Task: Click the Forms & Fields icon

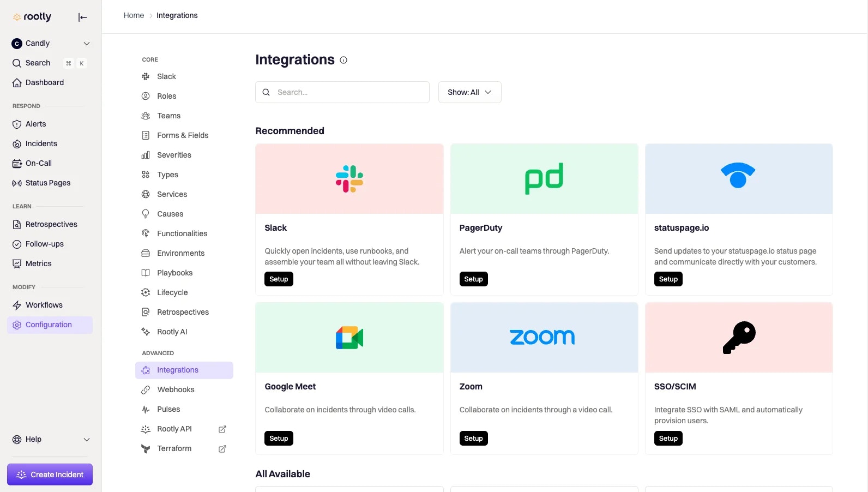Action: (x=146, y=136)
